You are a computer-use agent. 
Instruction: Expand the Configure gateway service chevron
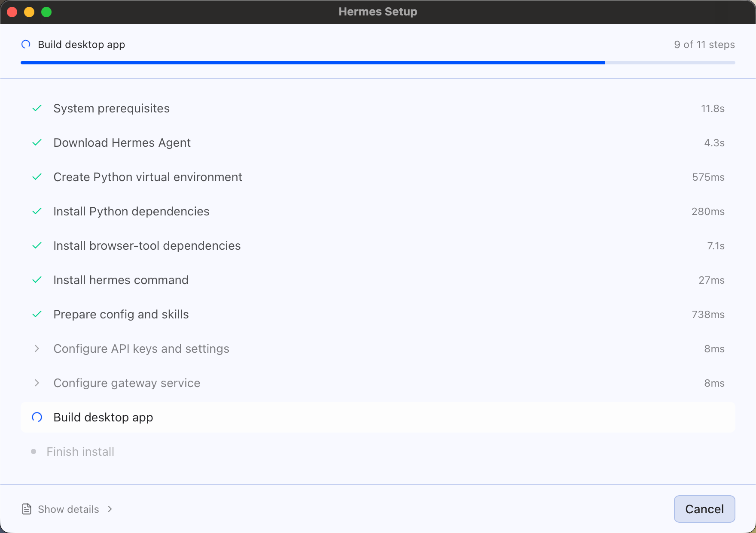37,383
